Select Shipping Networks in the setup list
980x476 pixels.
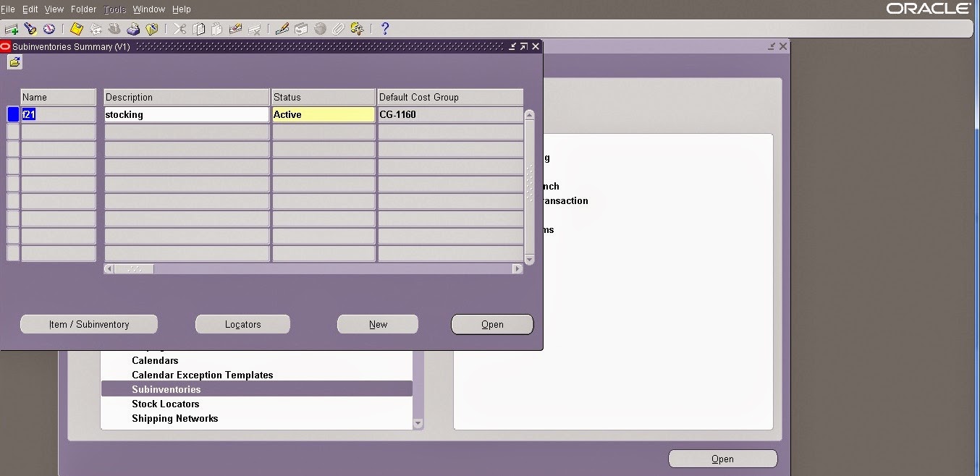point(174,418)
